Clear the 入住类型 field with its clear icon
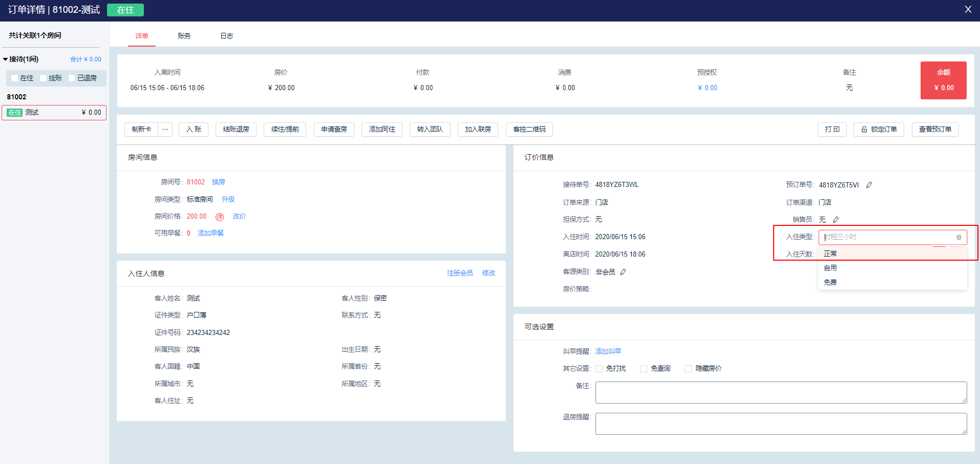 click(x=959, y=237)
